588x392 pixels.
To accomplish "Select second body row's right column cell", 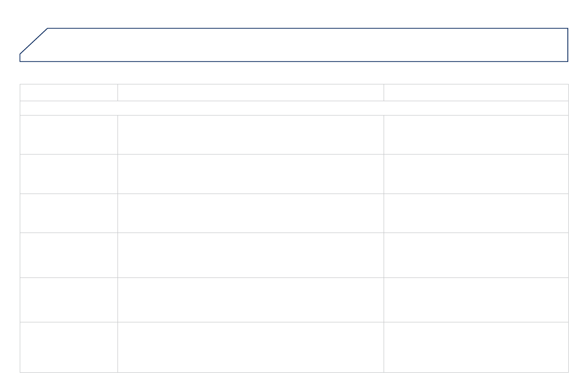I will (x=475, y=174).
